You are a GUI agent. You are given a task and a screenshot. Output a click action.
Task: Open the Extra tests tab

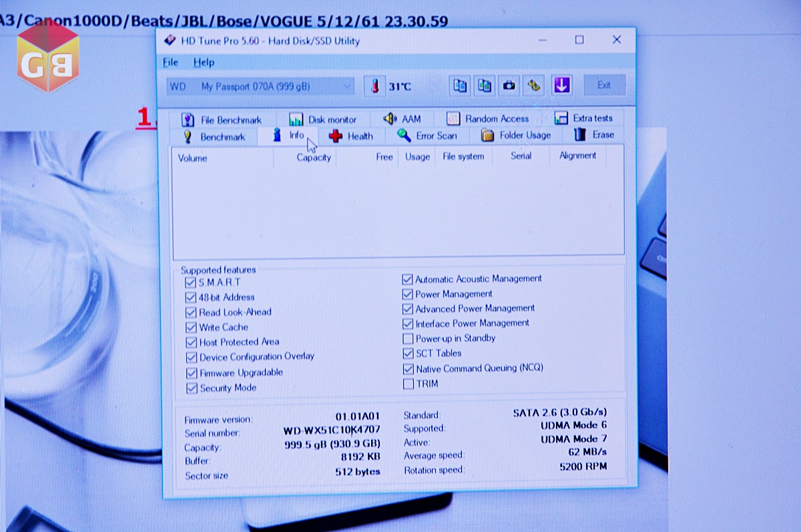click(583, 118)
